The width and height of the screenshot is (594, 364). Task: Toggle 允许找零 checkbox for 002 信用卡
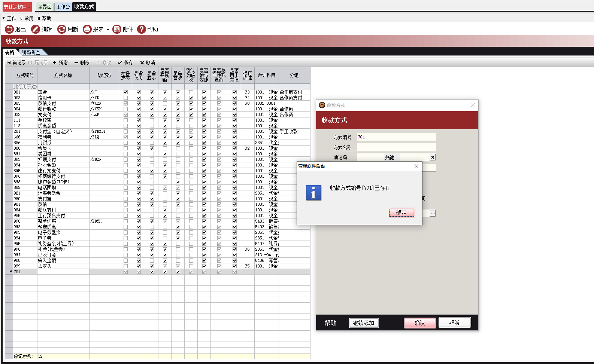[x=125, y=98]
